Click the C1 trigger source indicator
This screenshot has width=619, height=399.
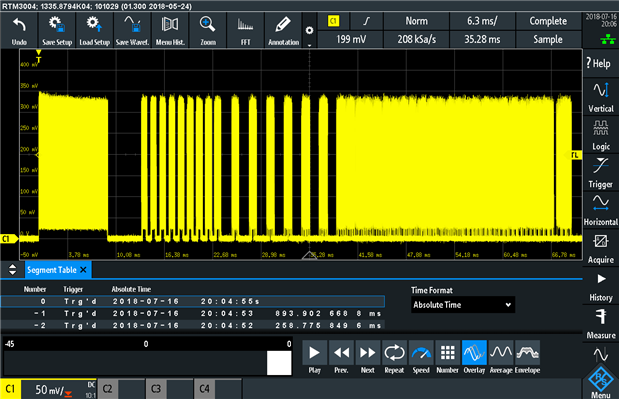tap(334, 21)
